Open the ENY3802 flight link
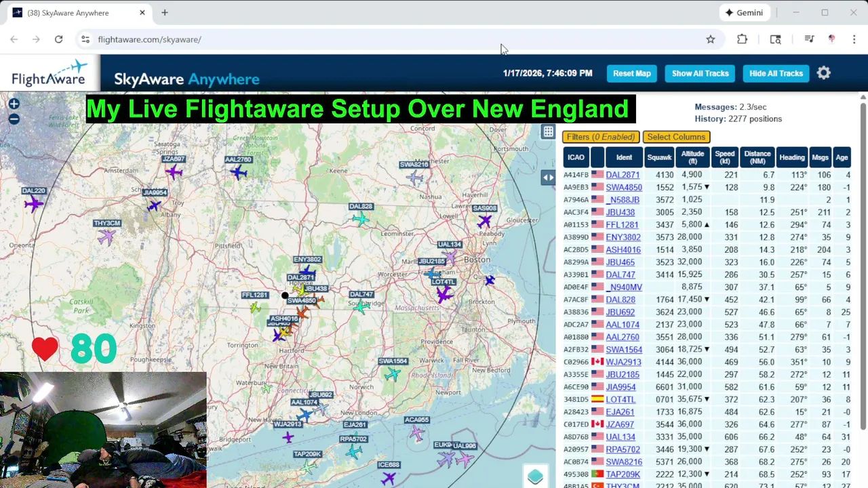 [623, 237]
